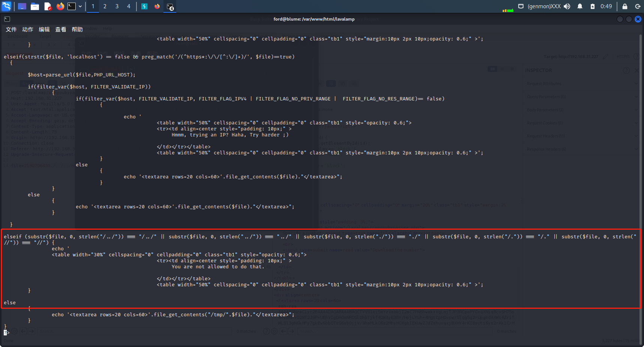Click the (genmon)XXX panel plugin text
This screenshot has width=644, height=347.
pos(544,6)
